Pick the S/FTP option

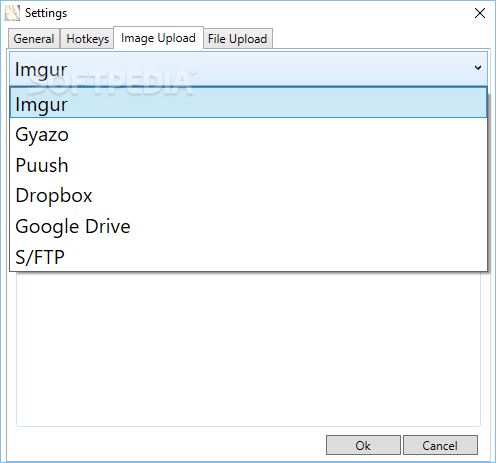249,257
